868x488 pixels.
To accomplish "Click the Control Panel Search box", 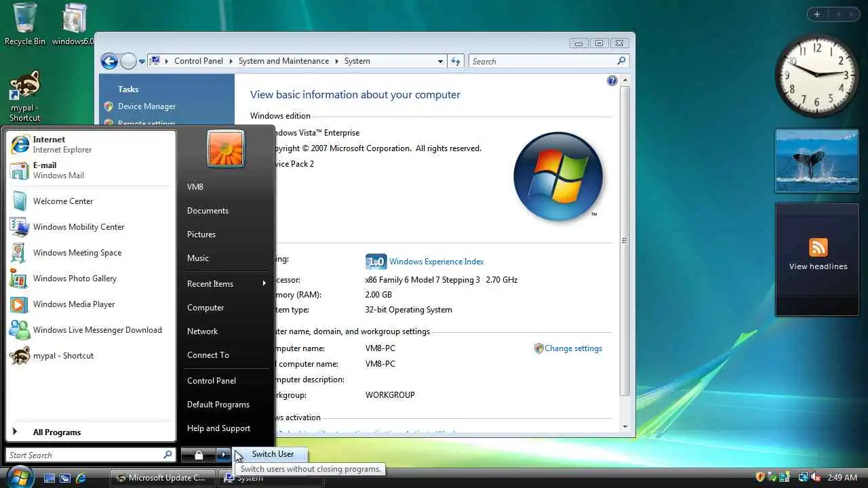I will tap(549, 61).
